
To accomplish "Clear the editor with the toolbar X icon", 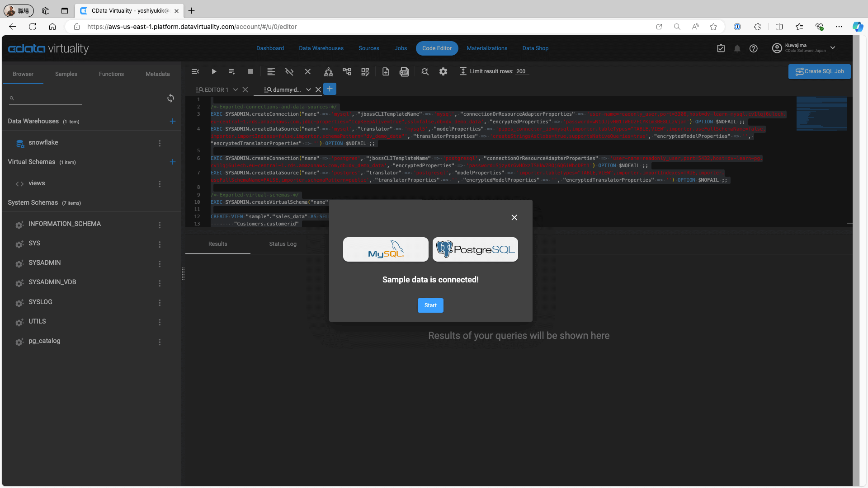I will [x=308, y=71].
